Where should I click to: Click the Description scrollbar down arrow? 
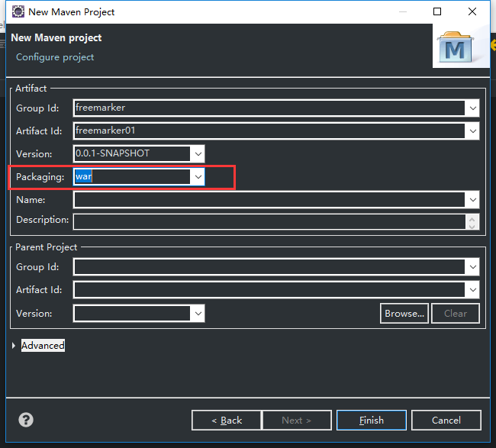472,226
